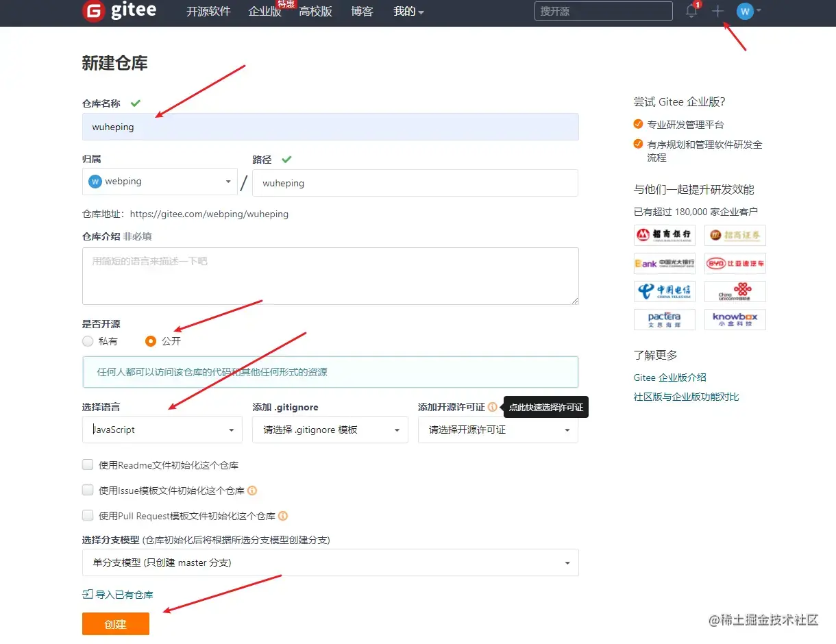The image size is (836, 644).
Task: Click the Pactera logo
Action: pyautogui.click(x=665, y=319)
